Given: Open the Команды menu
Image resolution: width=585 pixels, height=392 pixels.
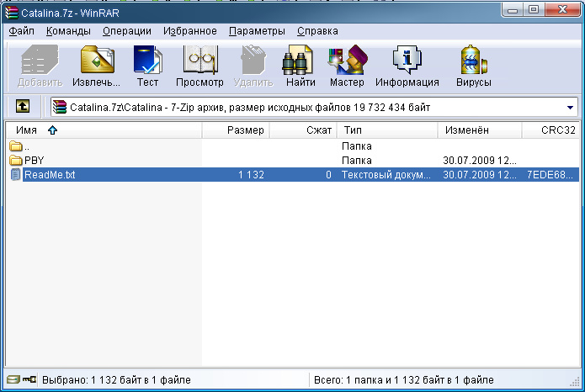Looking at the screenshot, I should point(68,31).
